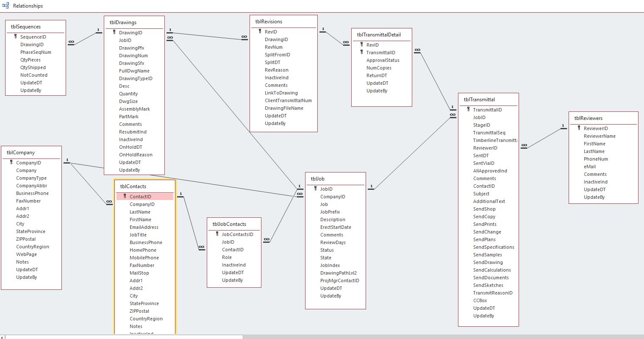Select the ReviewDays field in tblJob
Viewport: 644px width, 339px height.
pyautogui.click(x=333, y=242)
